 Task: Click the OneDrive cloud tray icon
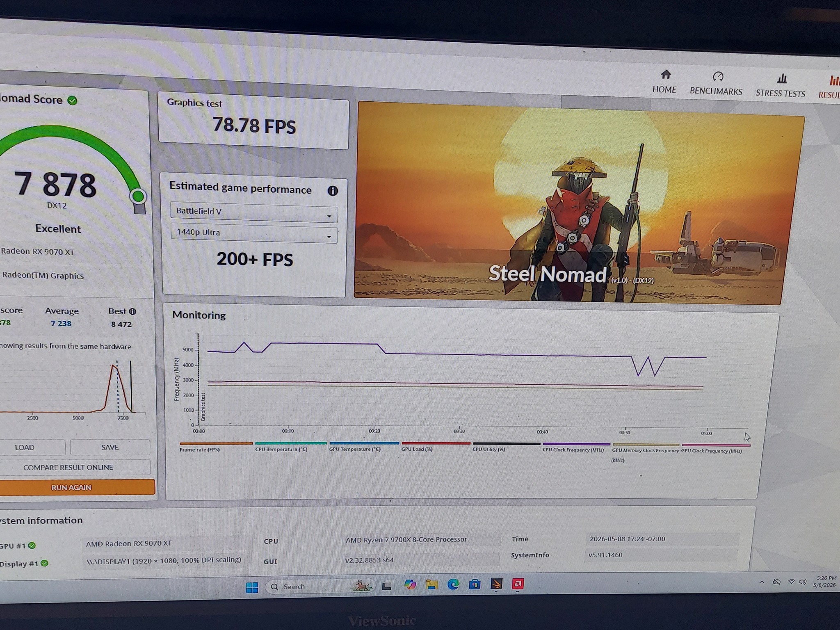click(x=777, y=582)
